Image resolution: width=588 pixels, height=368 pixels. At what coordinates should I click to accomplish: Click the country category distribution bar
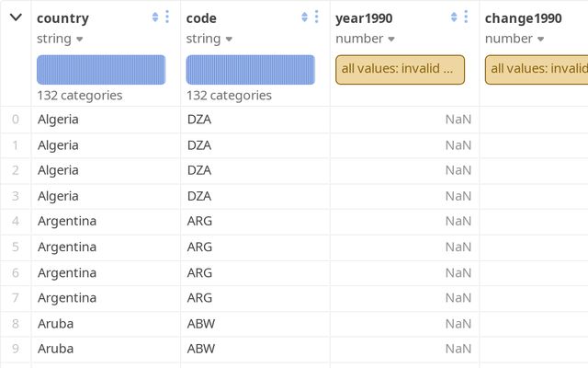(x=101, y=70)
